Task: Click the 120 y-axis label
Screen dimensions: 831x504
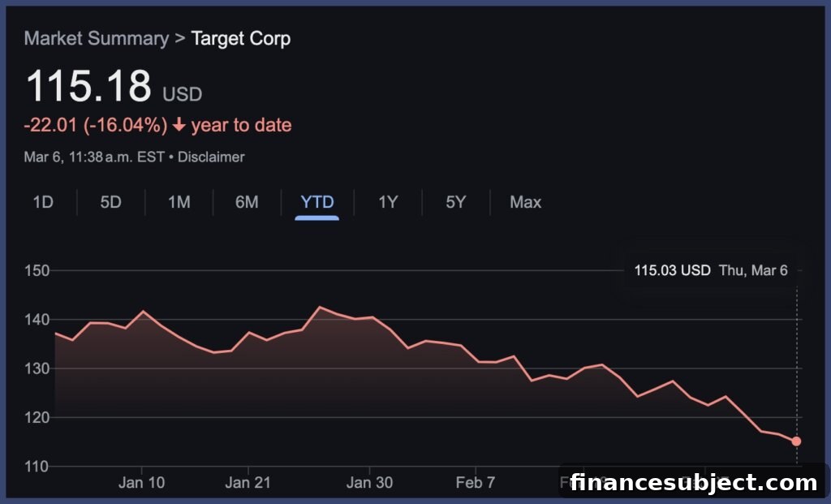Action: pyautogui.click(x=37, y=418)
